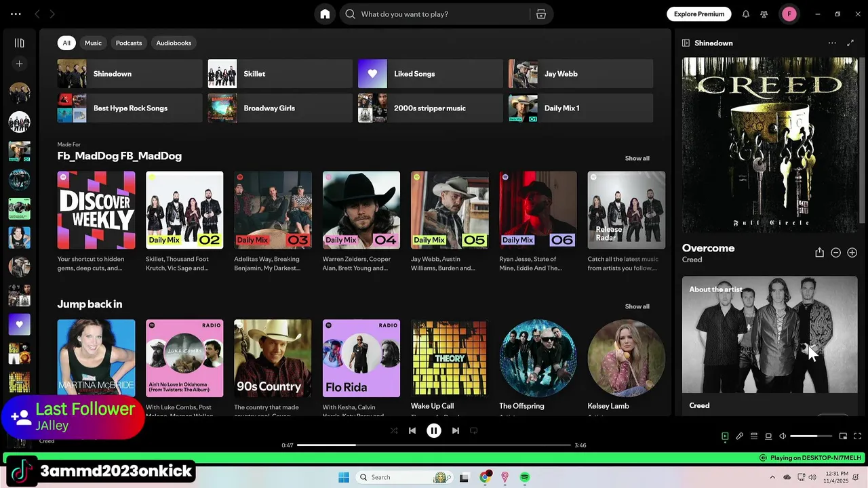868x488 pixels.
Task: Go to Spotify Home via the house icon
Action: [x=325, y=14]
